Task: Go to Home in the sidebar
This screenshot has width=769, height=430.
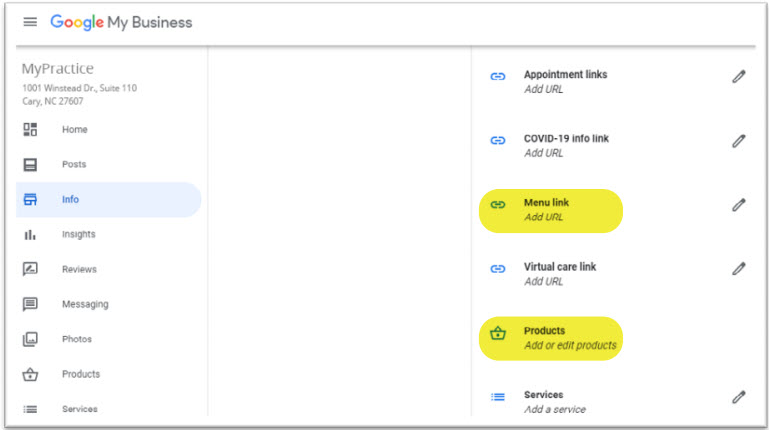Action: point(75,129)
